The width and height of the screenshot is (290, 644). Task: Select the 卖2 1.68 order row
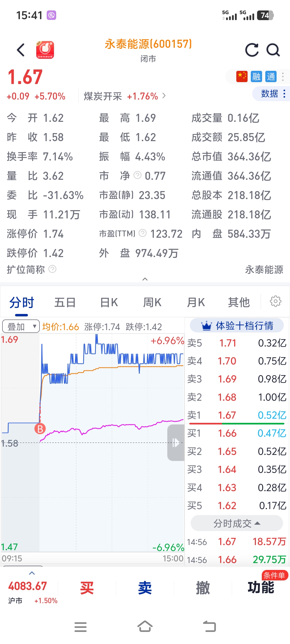tap(237, 397)
